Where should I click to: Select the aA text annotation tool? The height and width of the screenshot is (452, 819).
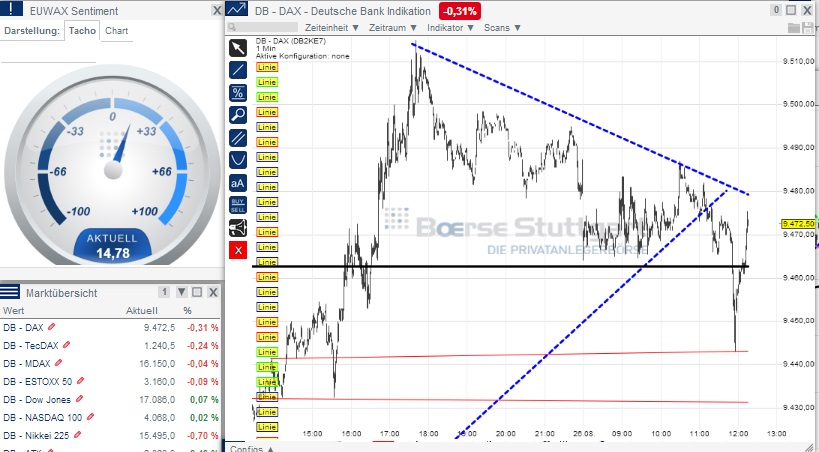click(238, 182)
